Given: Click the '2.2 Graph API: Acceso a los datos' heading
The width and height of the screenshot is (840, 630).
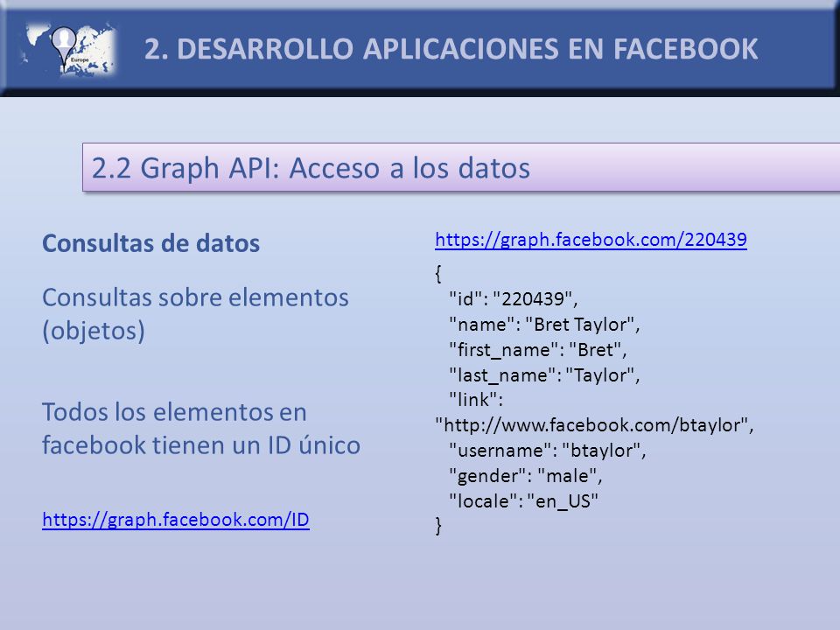Looking at the screenshot, I should (311, 168).
